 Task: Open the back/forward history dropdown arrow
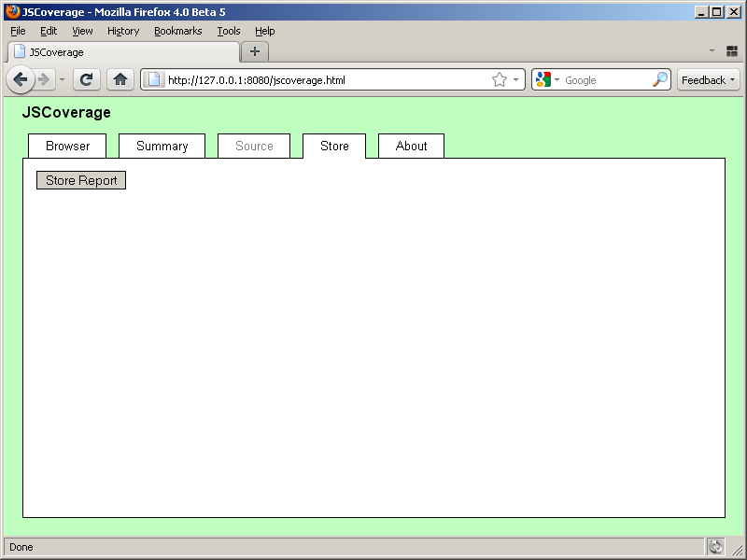(x=62, y=80)
